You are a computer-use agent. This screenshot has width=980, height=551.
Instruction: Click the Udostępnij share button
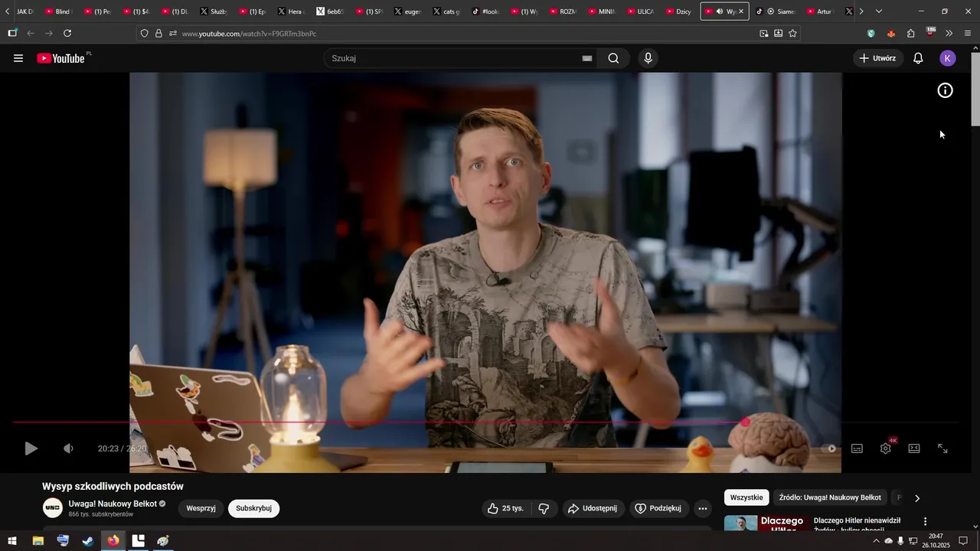point(592,508)
